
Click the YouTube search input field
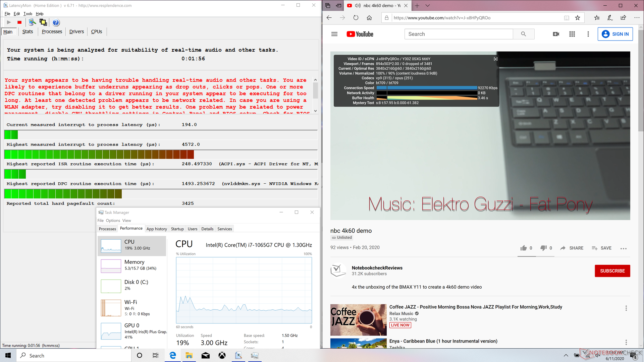pyautogui.click(x=458, y=34)
